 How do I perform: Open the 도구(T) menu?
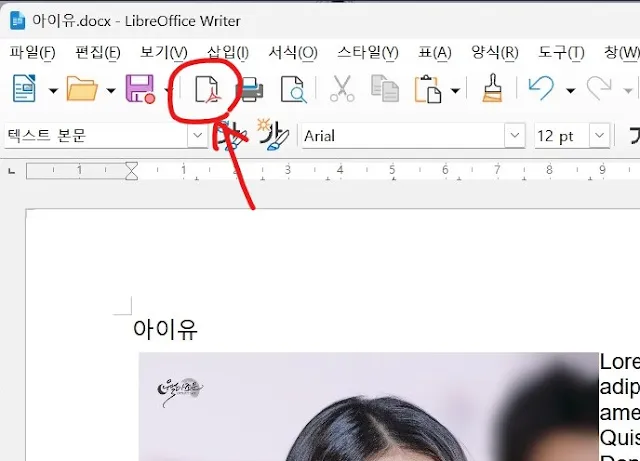[561, 52]
